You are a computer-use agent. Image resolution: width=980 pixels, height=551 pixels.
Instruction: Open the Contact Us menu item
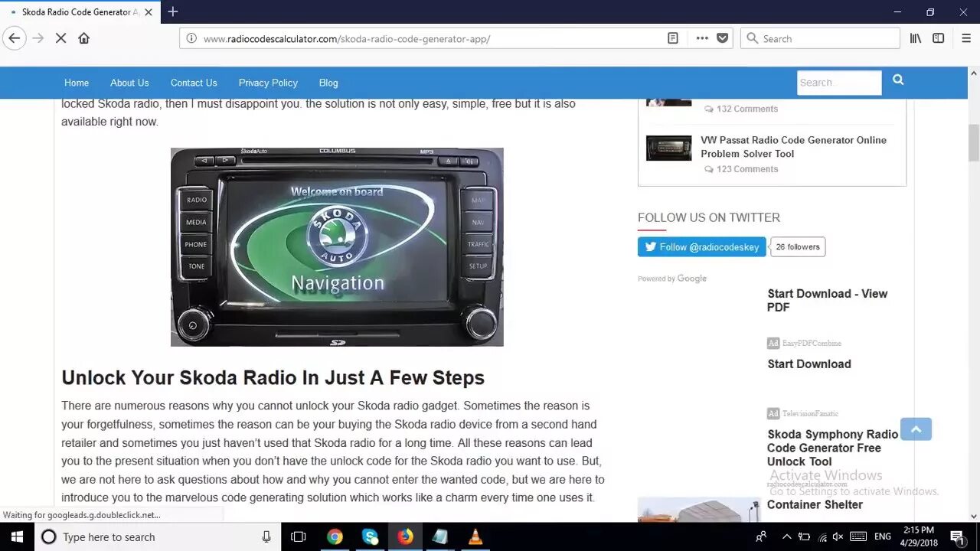[194, 83]
